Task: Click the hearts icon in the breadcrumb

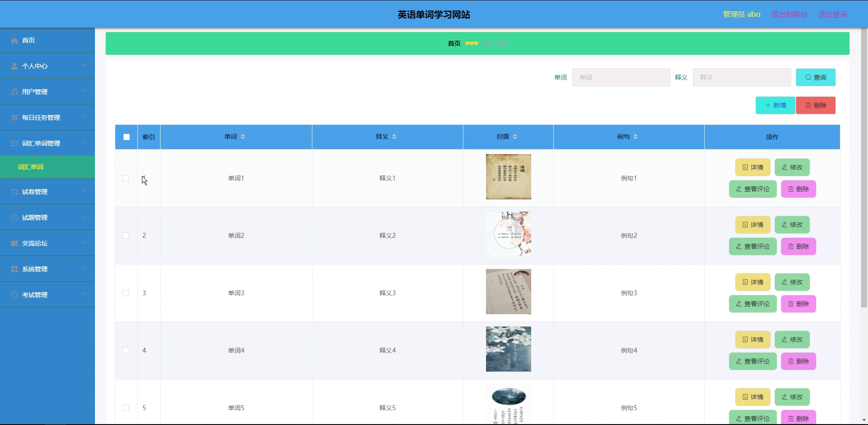Action: pos(472,44)
